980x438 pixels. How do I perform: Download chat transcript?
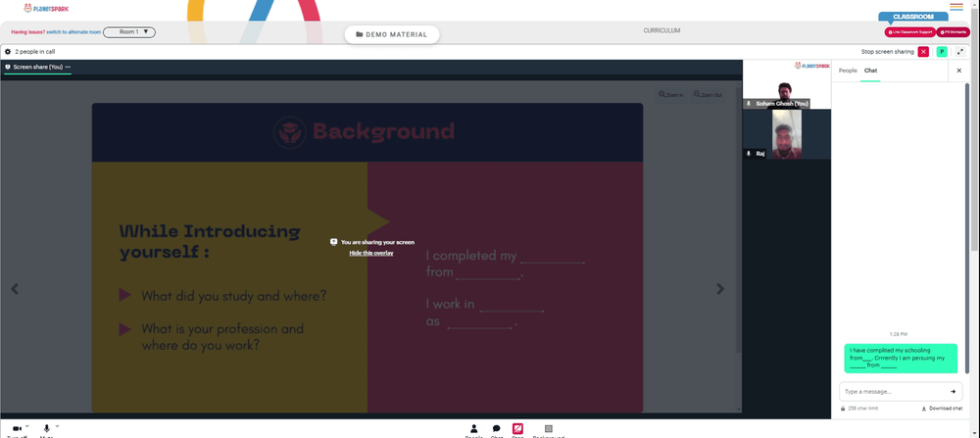tap(941, 409)
